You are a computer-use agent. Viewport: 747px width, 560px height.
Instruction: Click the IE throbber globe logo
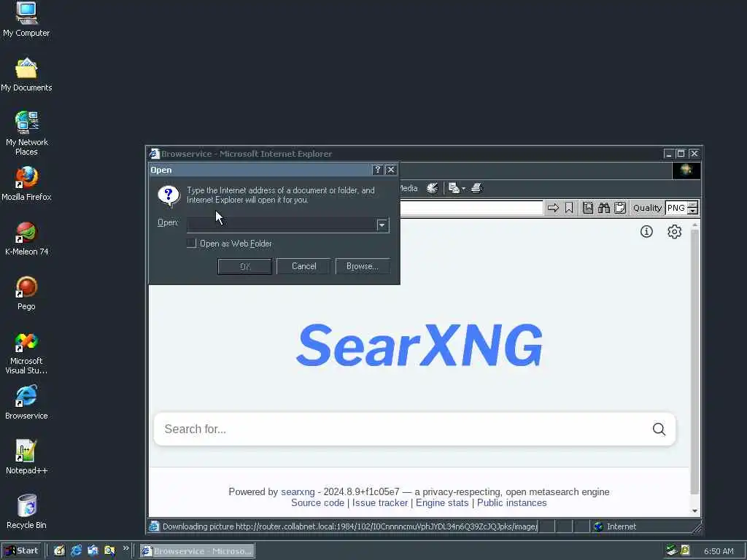coord(686,170)
